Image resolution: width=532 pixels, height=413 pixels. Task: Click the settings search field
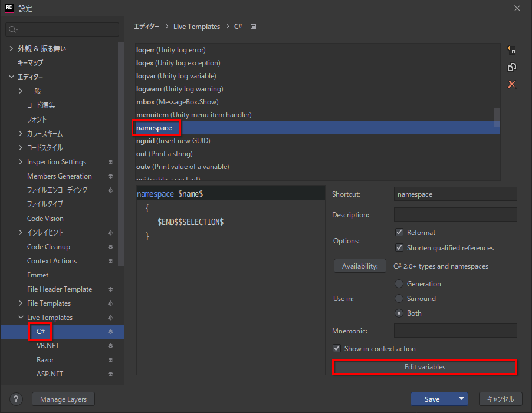tap(63, 29)
